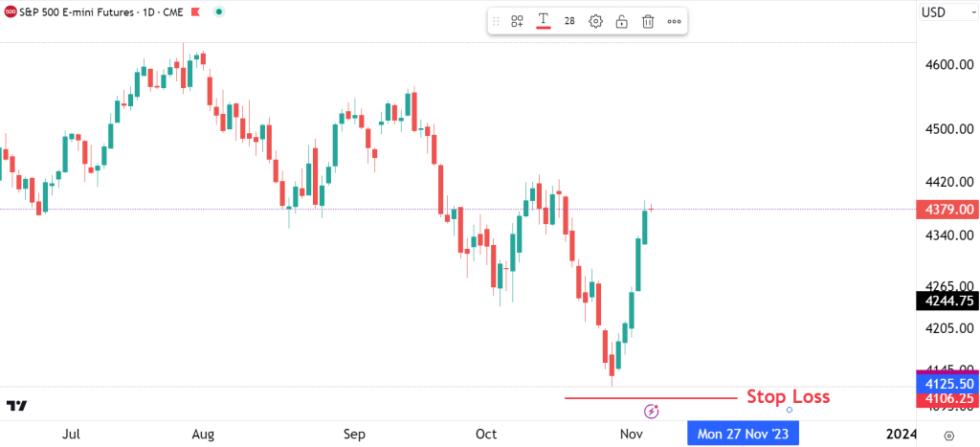Click the purple lightning event marker
Viewport: 980px width, 447px height.
pyautogui.click(x=652, y=412)
